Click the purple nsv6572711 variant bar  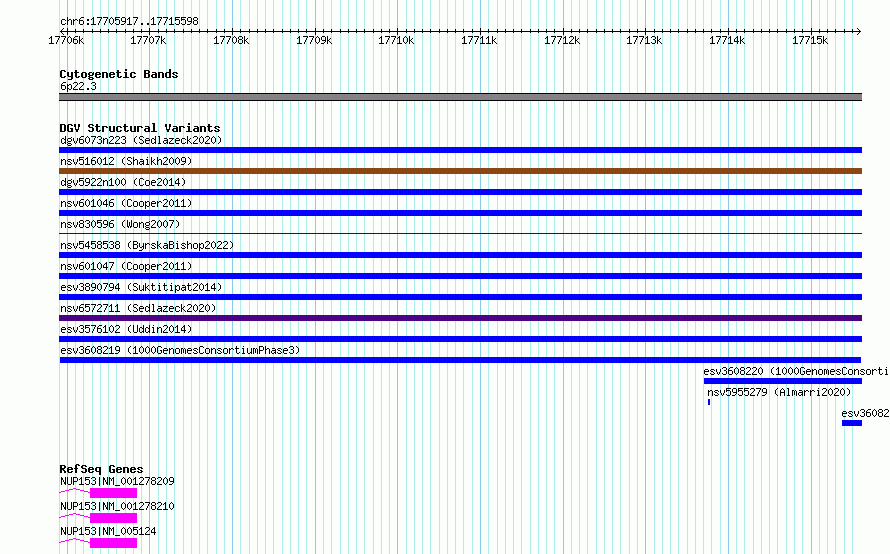(460, 318)
